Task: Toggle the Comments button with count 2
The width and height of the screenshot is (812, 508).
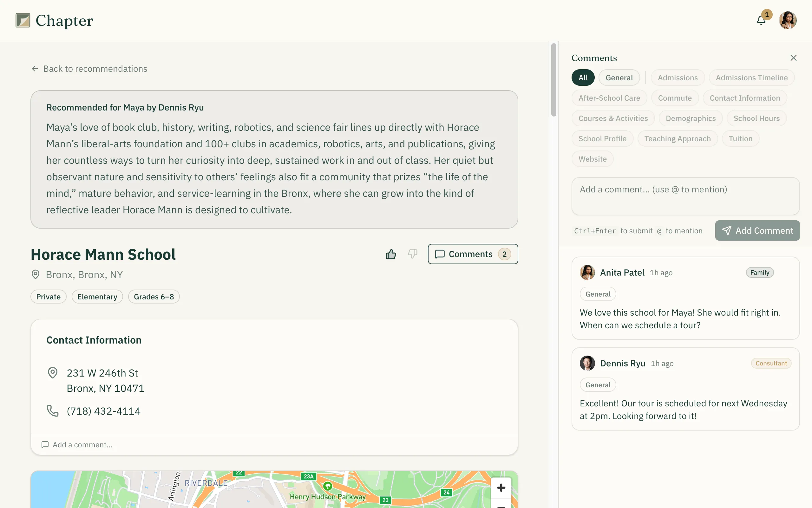Action: [x=473, y=254]
